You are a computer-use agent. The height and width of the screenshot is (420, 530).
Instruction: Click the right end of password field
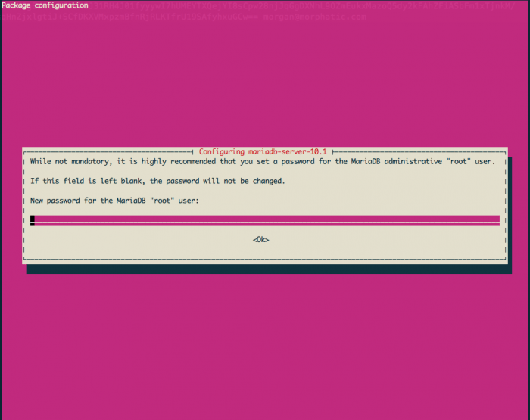(496, 220)
